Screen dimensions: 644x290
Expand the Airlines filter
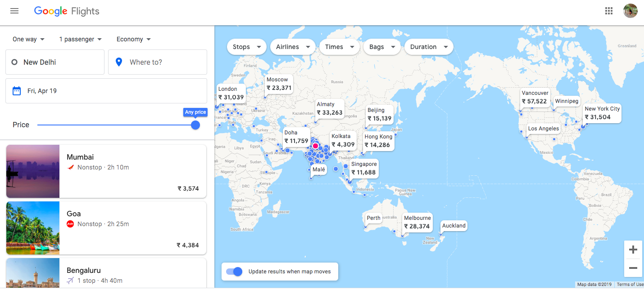pos(293,47)
